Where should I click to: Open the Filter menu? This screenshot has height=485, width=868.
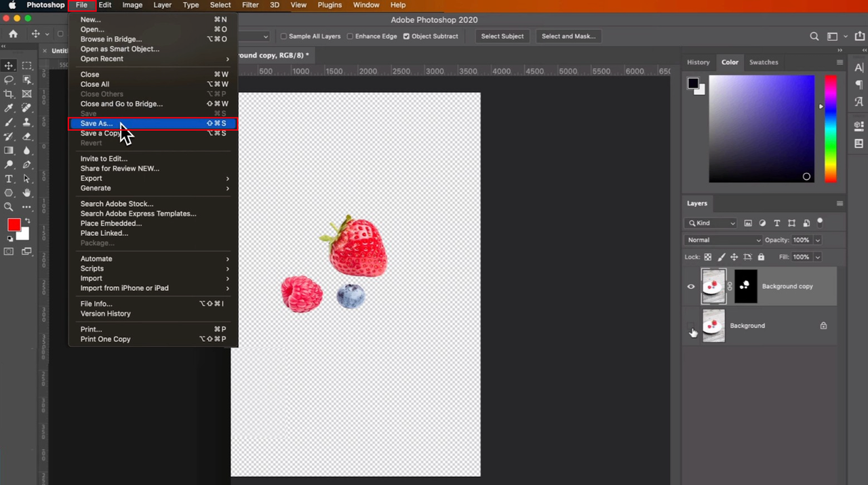[250, 5]
